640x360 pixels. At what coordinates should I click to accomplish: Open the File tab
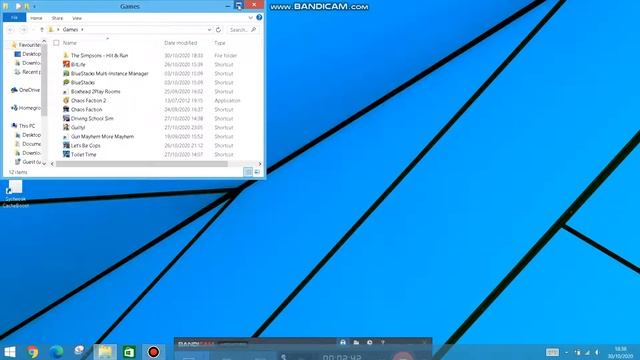point(14,18)
